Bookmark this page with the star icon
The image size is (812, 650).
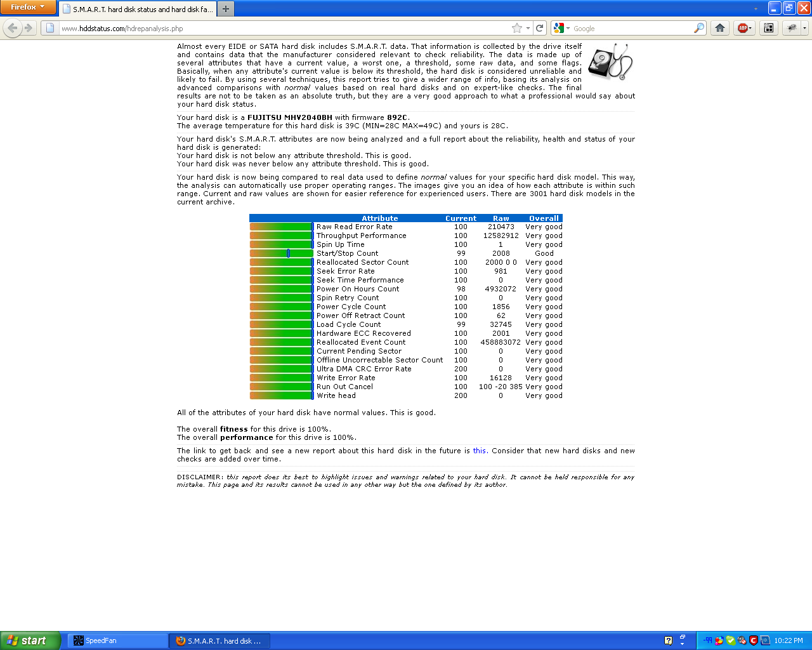point(517,28)
